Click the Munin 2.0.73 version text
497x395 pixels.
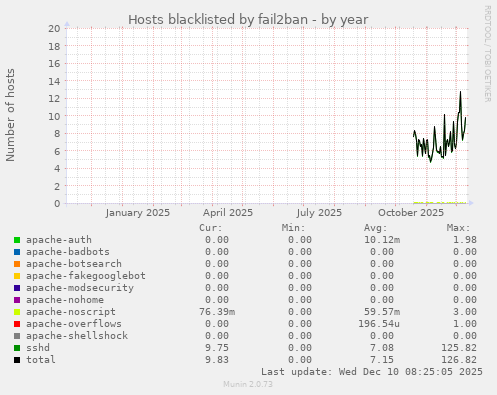[248, 384]
